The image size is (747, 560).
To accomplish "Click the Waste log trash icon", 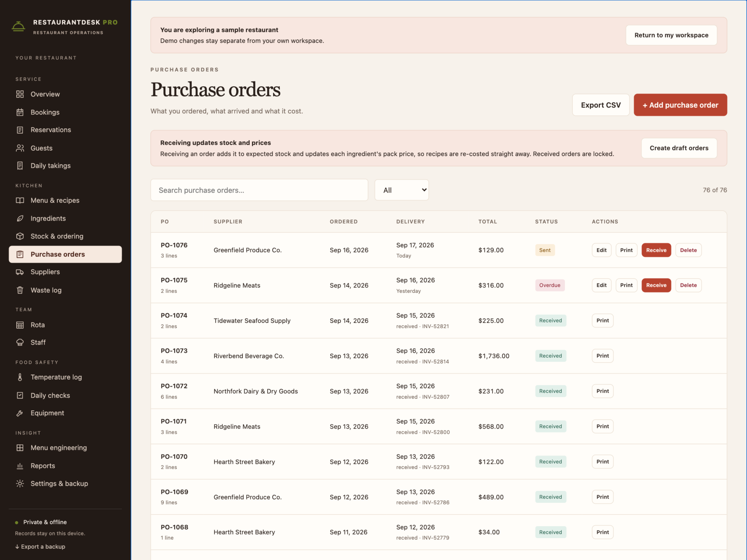I will tap(20, 290).
